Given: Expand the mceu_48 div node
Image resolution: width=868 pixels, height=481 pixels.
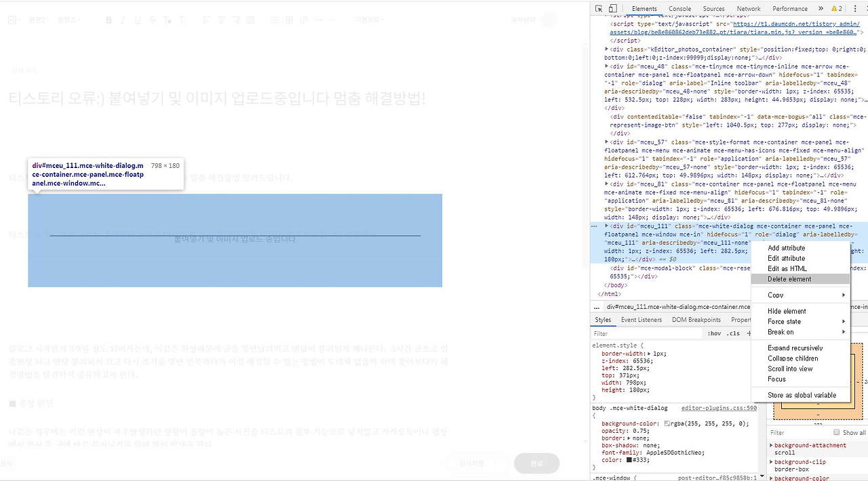Looking at the screenshot, I should 607,66.
